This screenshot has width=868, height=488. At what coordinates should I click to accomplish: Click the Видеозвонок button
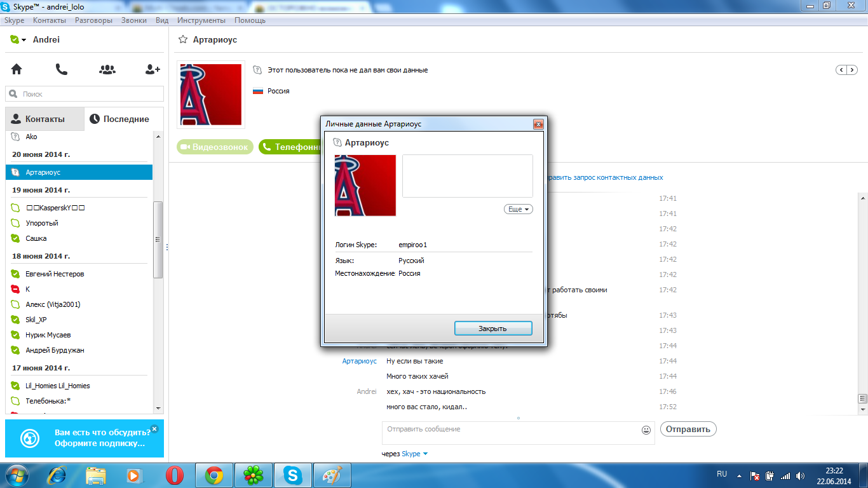pyautogui.click(x=215, y=147)
